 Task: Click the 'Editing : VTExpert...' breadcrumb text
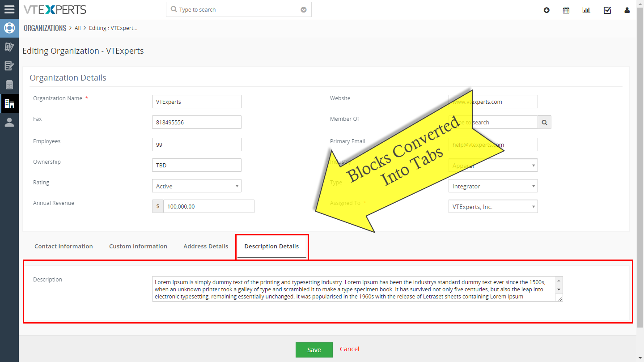113,28
